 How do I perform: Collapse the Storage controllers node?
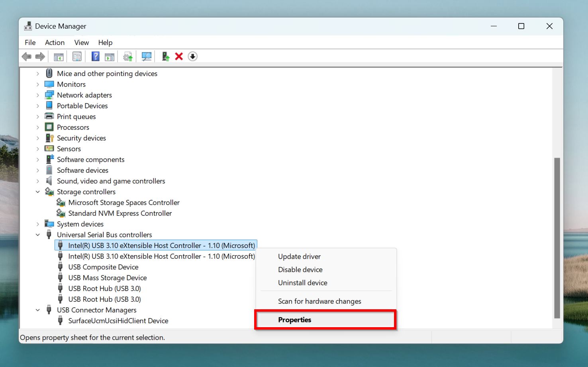38,192
